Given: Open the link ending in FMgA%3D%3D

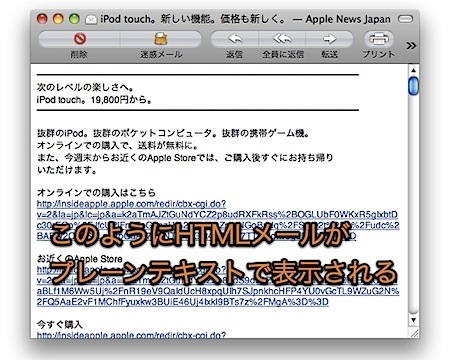Looking at the screenshot, I should pos(218,285).
